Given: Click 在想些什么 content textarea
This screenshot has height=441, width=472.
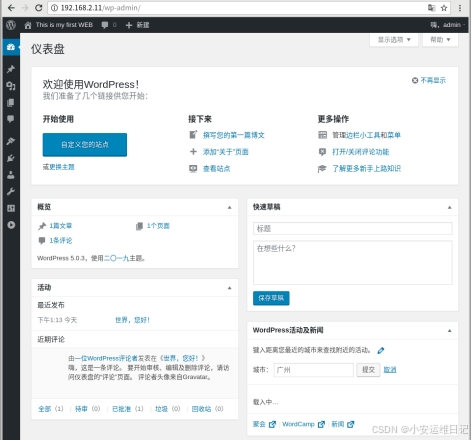Looking at the screenshot, I should 352,263.
